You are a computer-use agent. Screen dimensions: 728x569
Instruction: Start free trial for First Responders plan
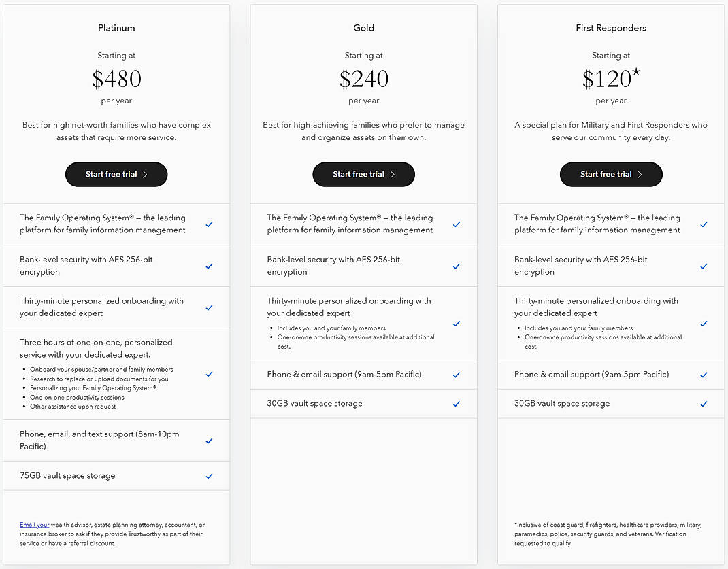[610, 174]
